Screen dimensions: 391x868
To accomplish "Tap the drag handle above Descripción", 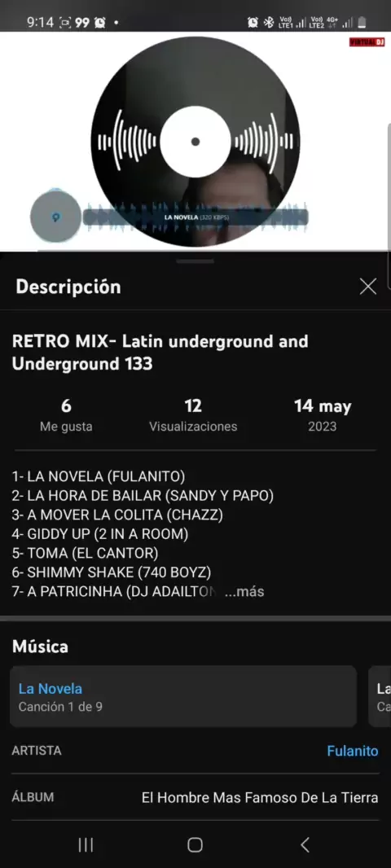I will [195, 261].
